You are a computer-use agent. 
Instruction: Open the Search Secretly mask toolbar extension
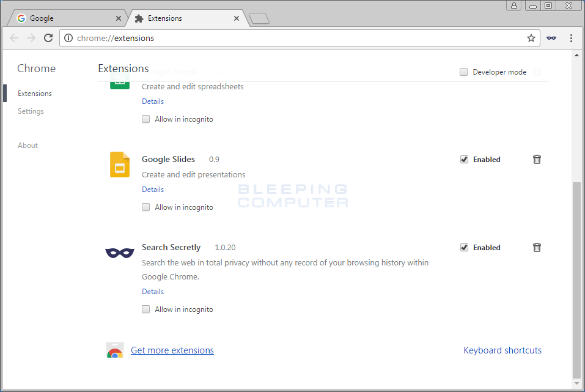click(x=551, y=38)
